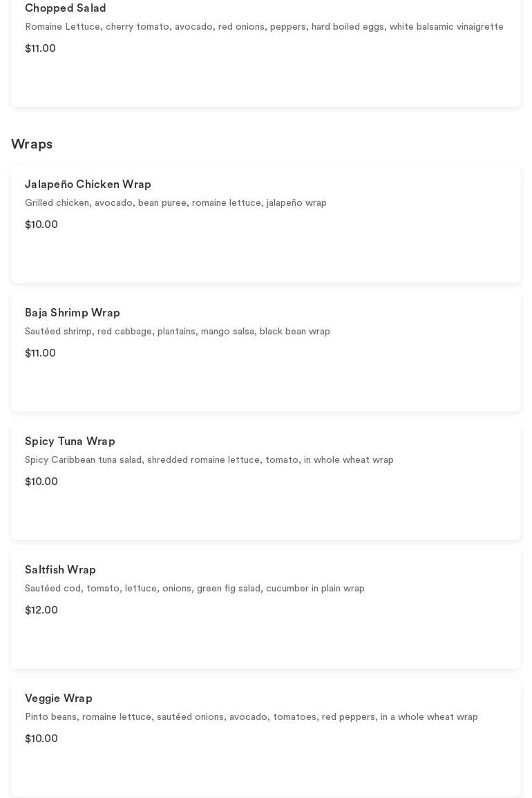532x798 pixels.
Task: Click Veggie Wrap $10.00 price
Action: point(41,739)
